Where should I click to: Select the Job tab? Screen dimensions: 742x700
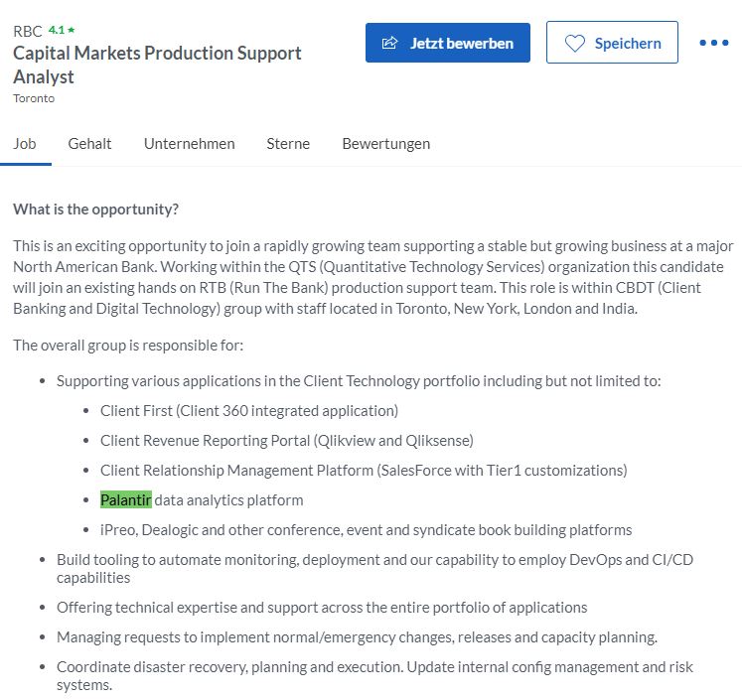[x=25, y=143]
